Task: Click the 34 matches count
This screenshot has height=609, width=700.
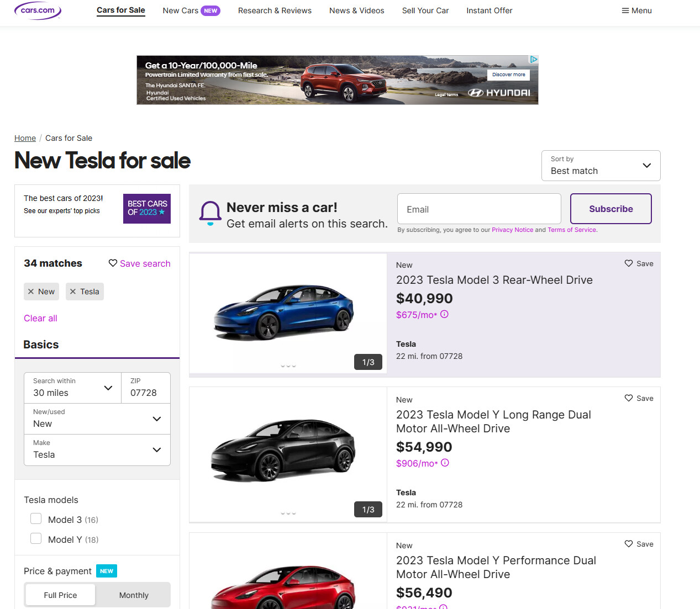Action: (x=53, y=263)
